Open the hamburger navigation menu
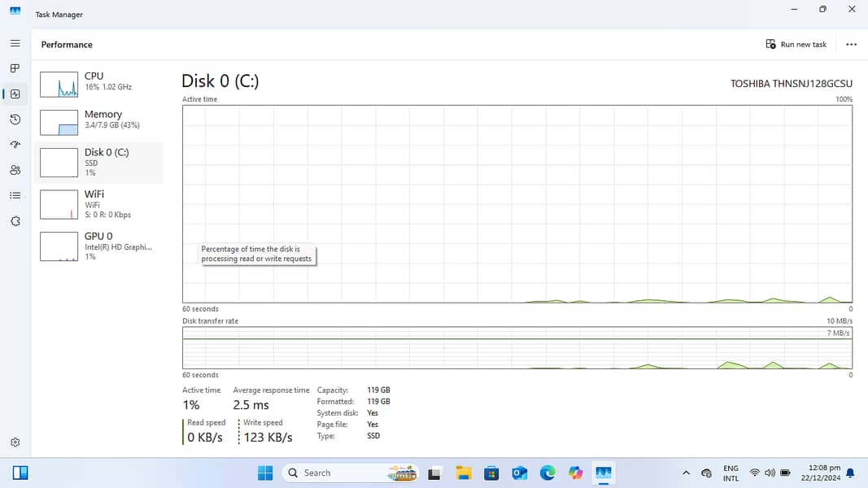Screen dimensions: 868x488 coord(15,43)
